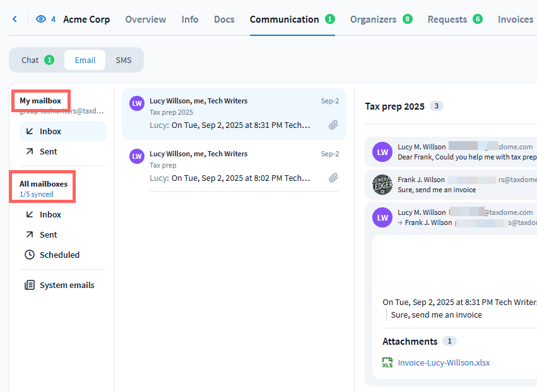Switch to the SMS toggle
Viewport: 537px width, 392px height.
[x=124, y=61]
